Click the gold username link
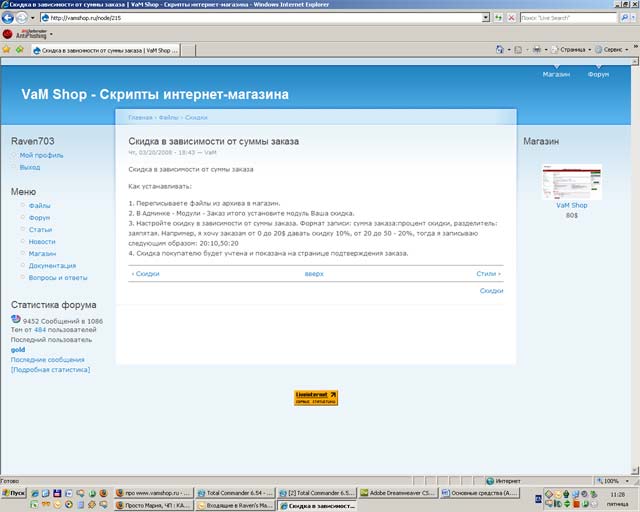The width and height of the screenshot is (640, 512). (x=18, y=349)
